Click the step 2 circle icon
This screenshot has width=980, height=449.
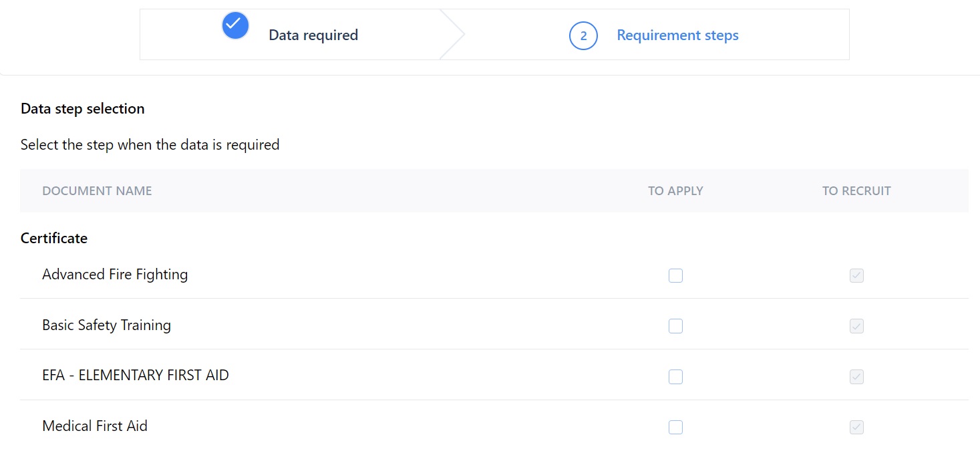click(583, 35)
